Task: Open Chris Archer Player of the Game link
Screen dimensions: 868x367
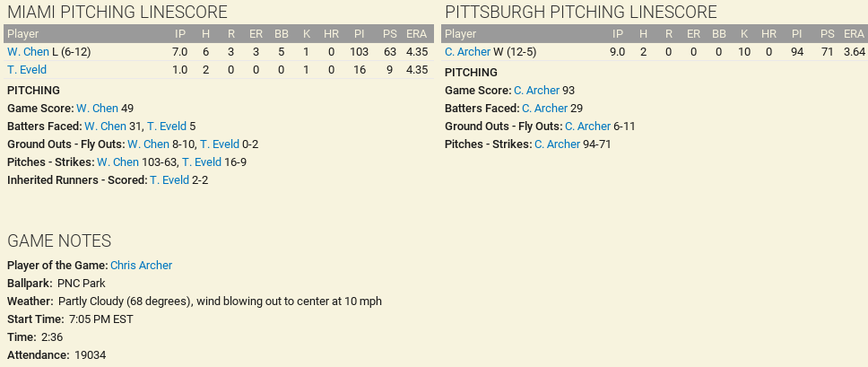Action: [141, 265]
